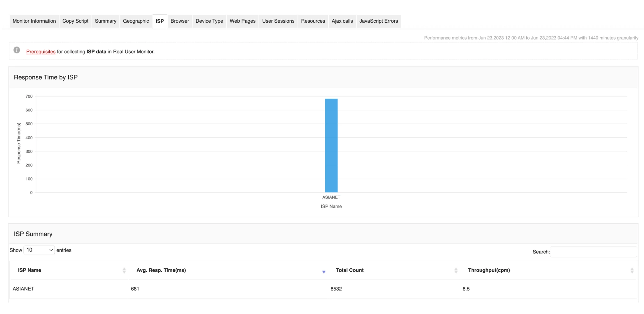Image resolution: width=644 pixels, height=314 pixels.
Task: Switch to the Copy Script tab
Action: click(x=75, y=21)
